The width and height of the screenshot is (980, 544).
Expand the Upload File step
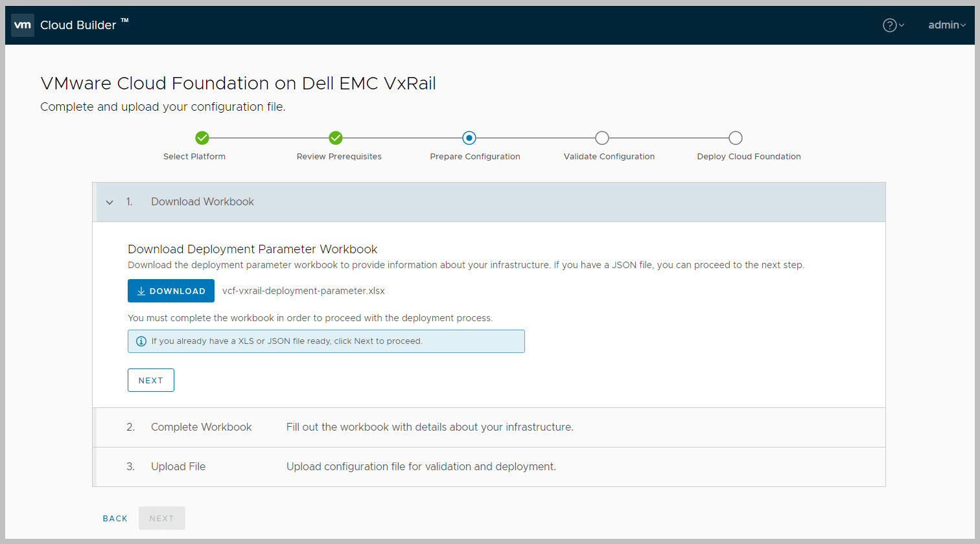pyautogui.click(x=178, y=467)
